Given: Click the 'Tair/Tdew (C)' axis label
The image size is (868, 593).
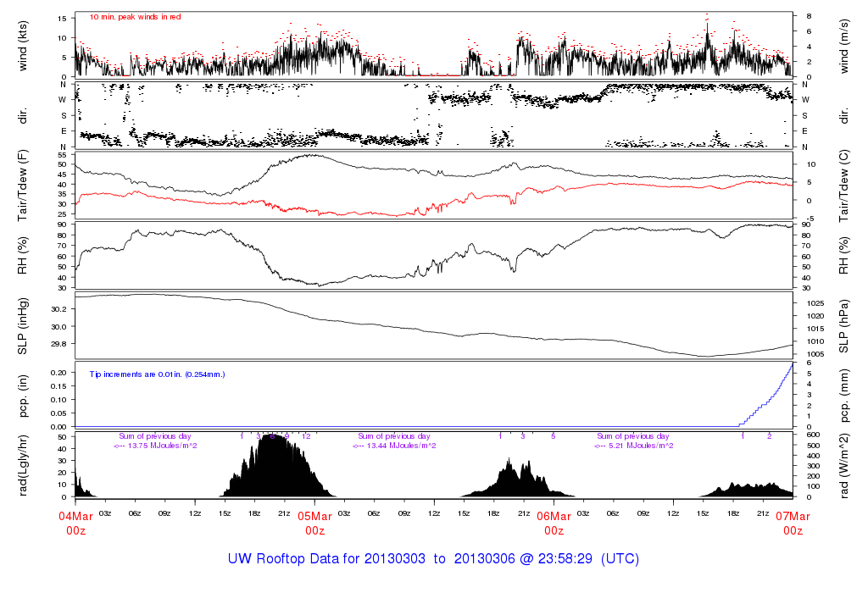Looking at the screenshot, I should click(843, 186).
